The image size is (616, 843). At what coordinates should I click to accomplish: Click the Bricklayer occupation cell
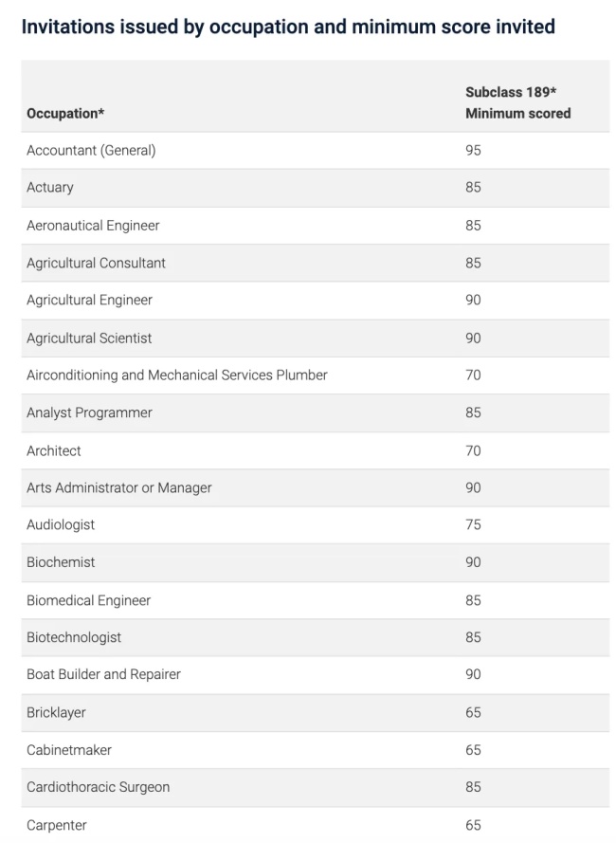(x=57, y=713)
